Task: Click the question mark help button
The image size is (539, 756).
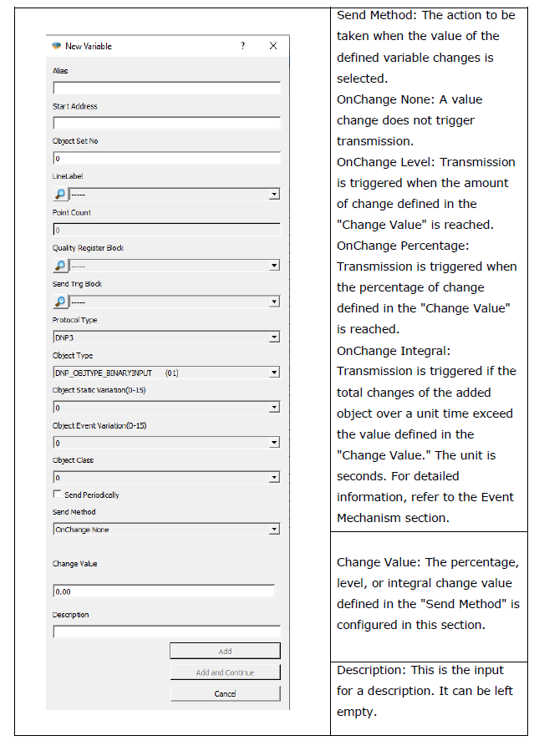Action: (x=243, y=46)
